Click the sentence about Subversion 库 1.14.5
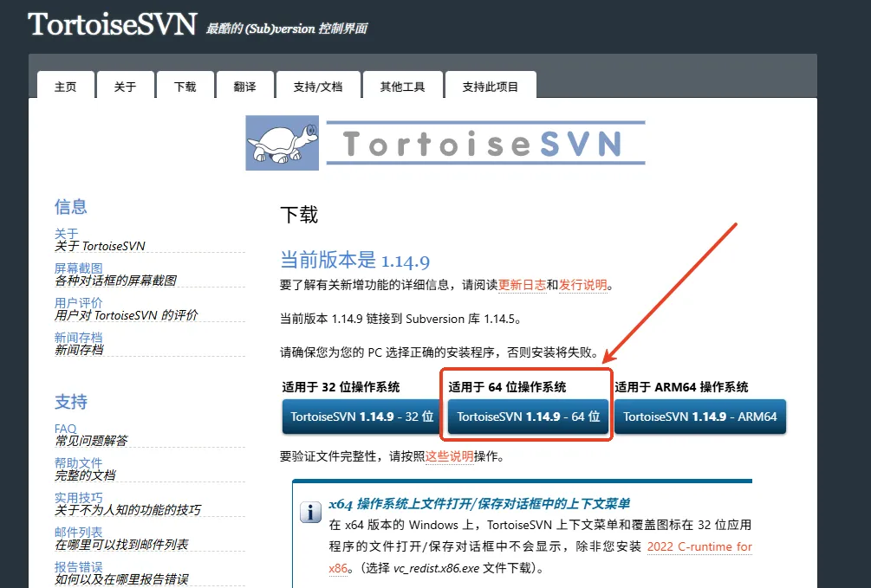The height and width of the screenshot is (588, 871). tap(400, 319)
